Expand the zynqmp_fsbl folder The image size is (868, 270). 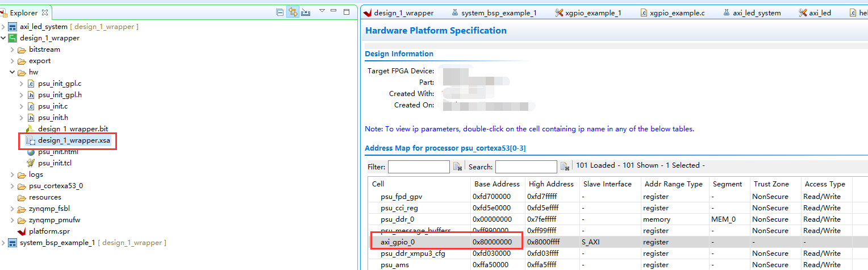tap(12, 209)
